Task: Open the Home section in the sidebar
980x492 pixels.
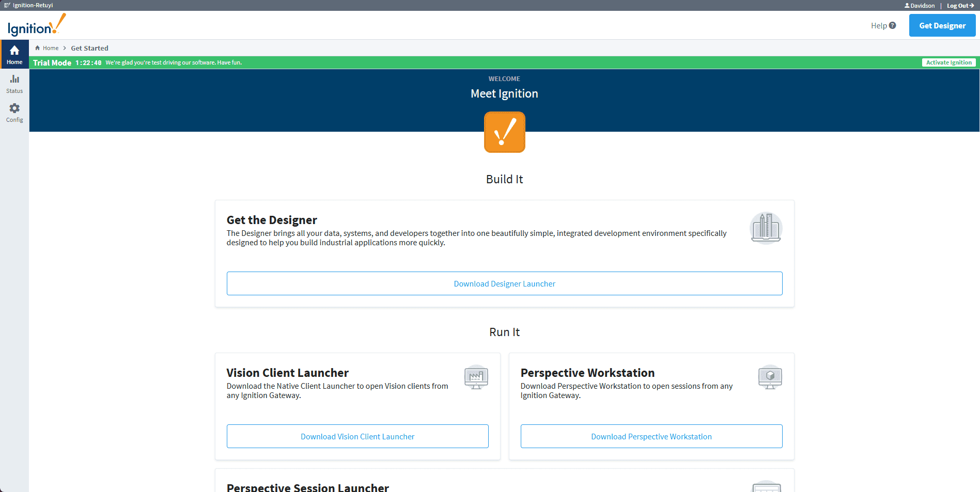Action: [14, 55]
